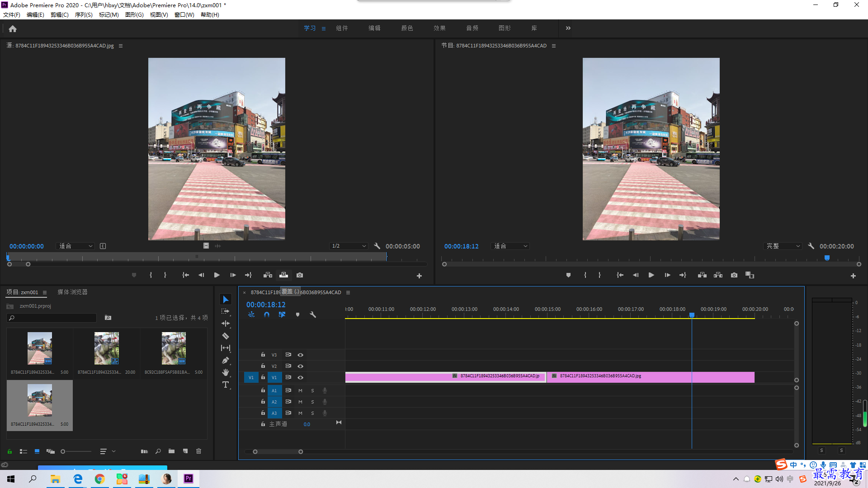Click Automate to Sequence icon

144,451
